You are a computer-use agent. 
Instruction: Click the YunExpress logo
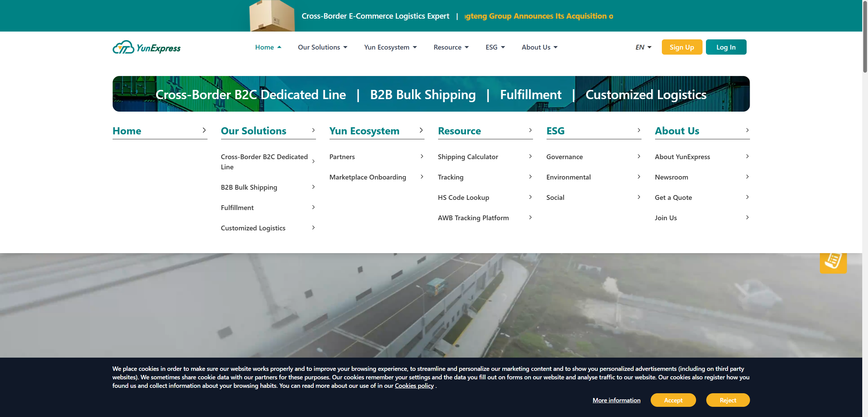pyautogui.click(x=146, y=48)
